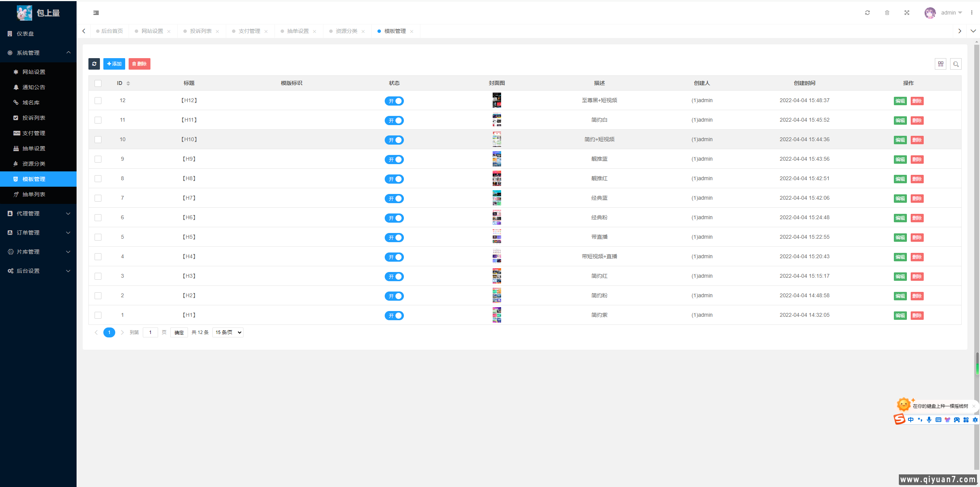This screenshot has height=487, width=980.
Task: Switch to the 网站设置 tab
Action: (152, 31)
